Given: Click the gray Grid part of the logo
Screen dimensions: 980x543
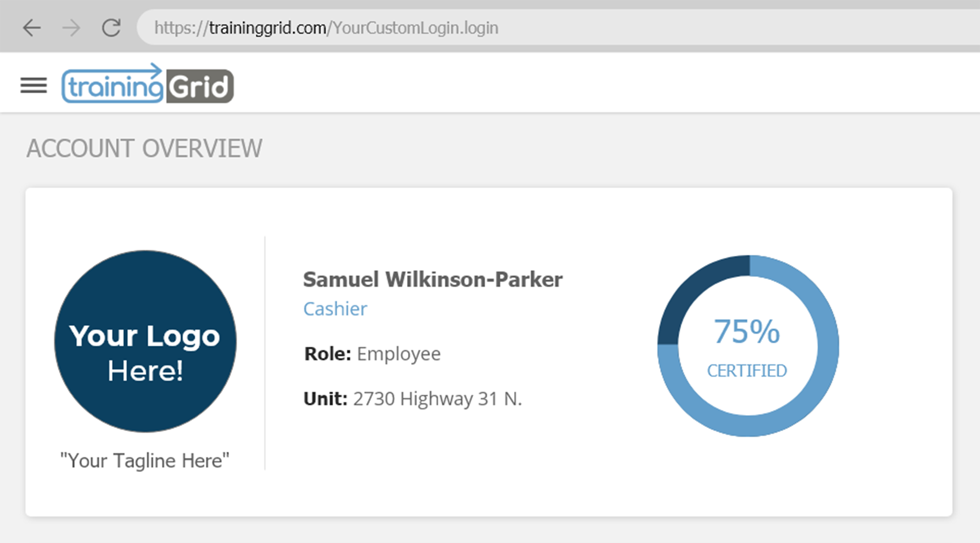Looking at the screenshot, I should 200,86.
